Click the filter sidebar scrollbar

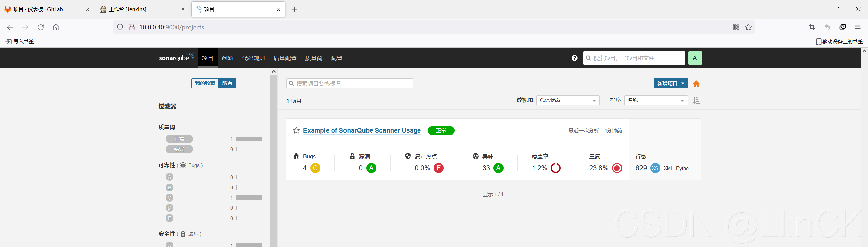point(274,161)
